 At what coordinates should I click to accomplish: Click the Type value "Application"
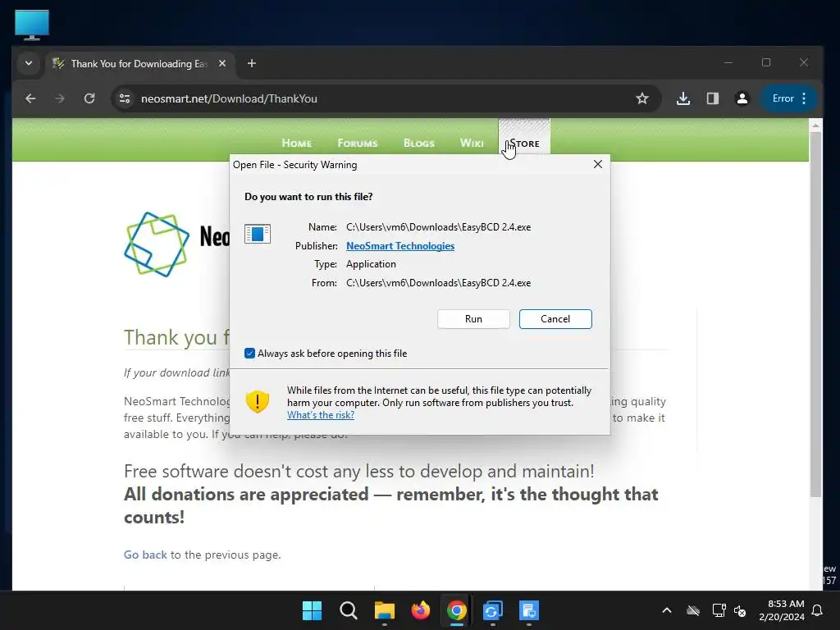[371, 264]
